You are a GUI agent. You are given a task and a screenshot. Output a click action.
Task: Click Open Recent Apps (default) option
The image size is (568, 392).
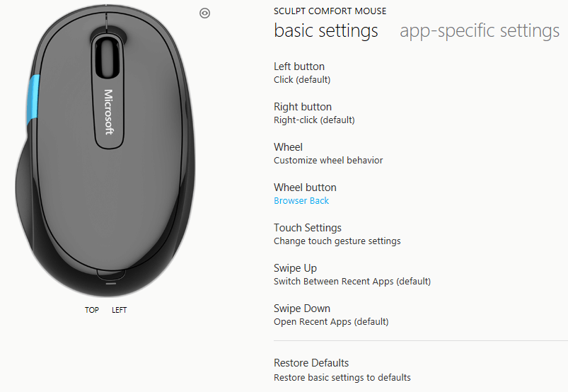click(x=331, y=322)
